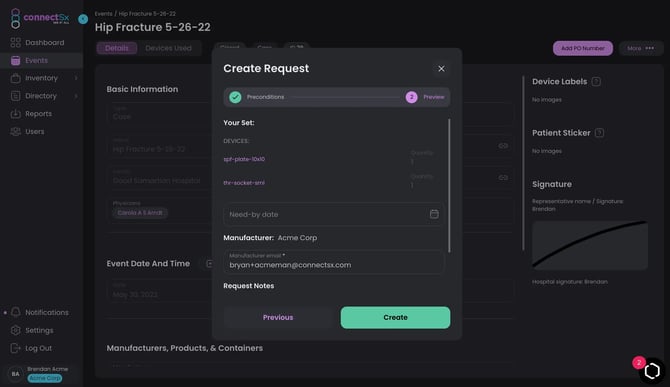Click the ConnectSx logo
Viewport: 670px width, 387px height.
tap(39, 18)
